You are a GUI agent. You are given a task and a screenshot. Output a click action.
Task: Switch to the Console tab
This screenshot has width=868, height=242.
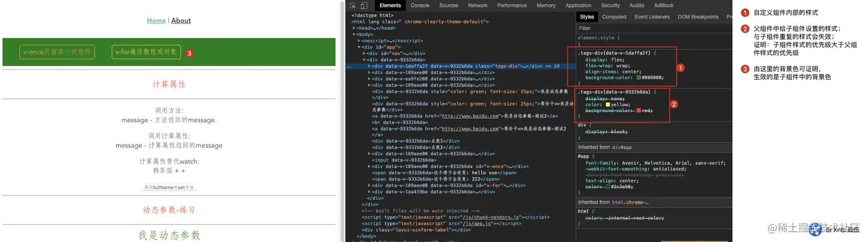[x=420, y=5]
